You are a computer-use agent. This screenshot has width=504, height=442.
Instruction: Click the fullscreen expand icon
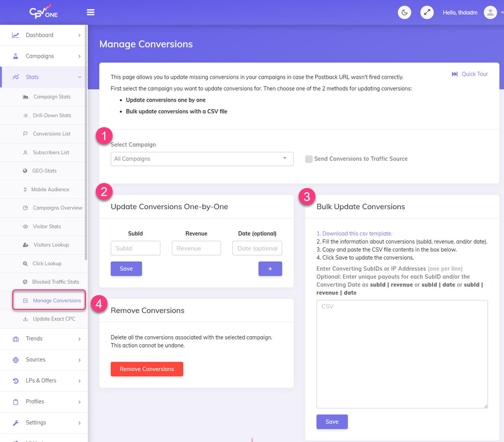click(x=427, y=12)
